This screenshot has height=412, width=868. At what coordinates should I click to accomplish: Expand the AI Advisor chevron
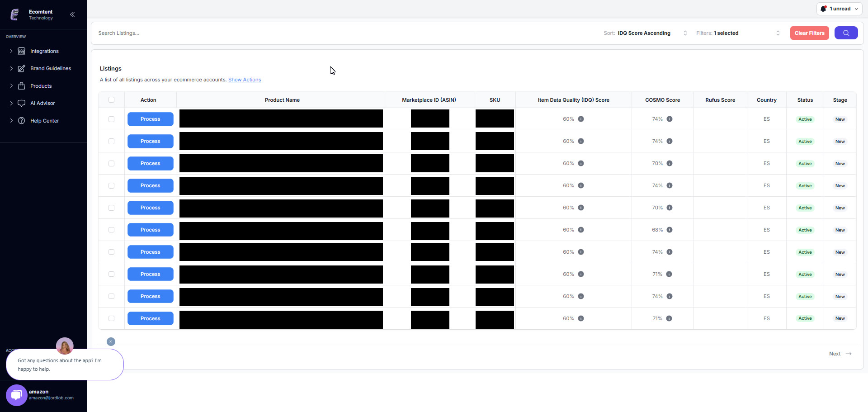[x=11, y=103]
